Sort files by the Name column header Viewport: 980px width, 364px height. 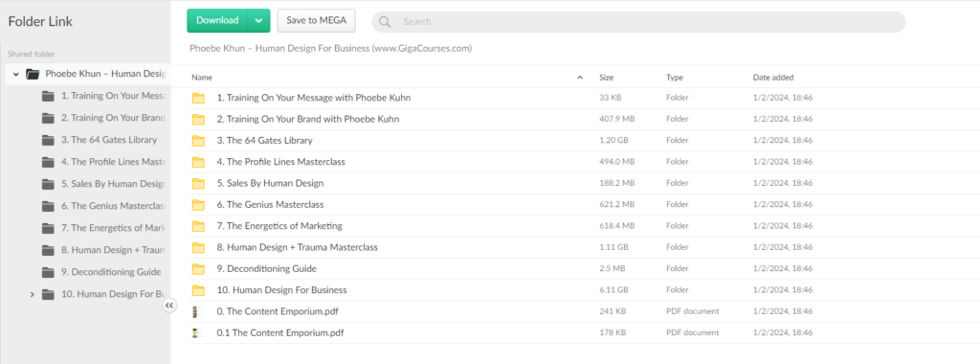(x=202, y=78)
